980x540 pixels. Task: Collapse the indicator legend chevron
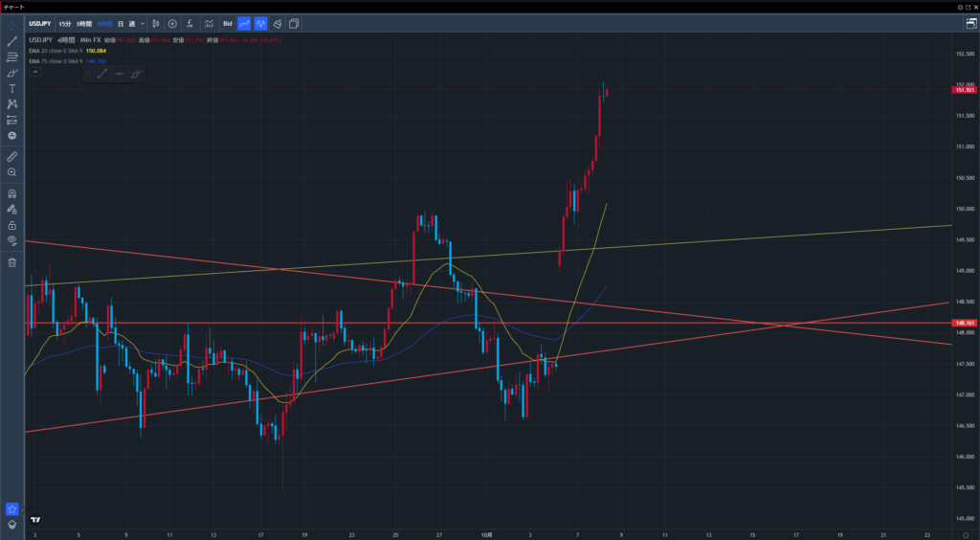(35, 72)
